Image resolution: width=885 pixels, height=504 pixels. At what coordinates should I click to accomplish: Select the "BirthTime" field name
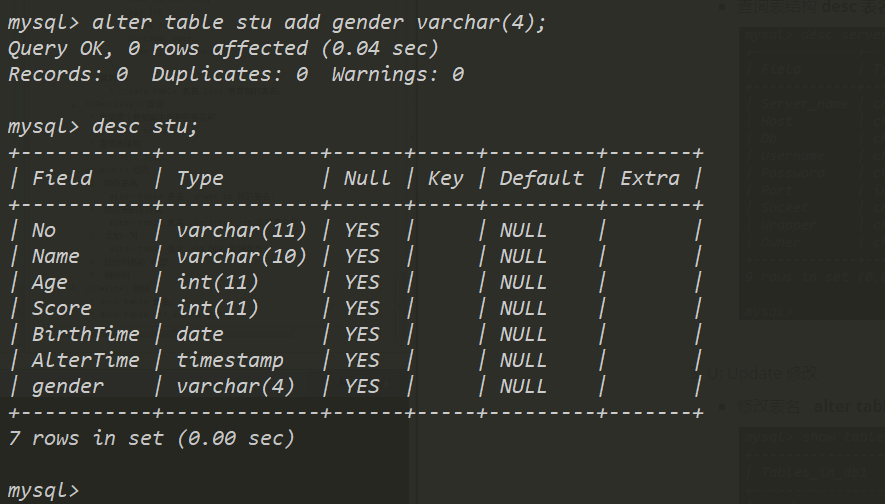tap(85, 334)
